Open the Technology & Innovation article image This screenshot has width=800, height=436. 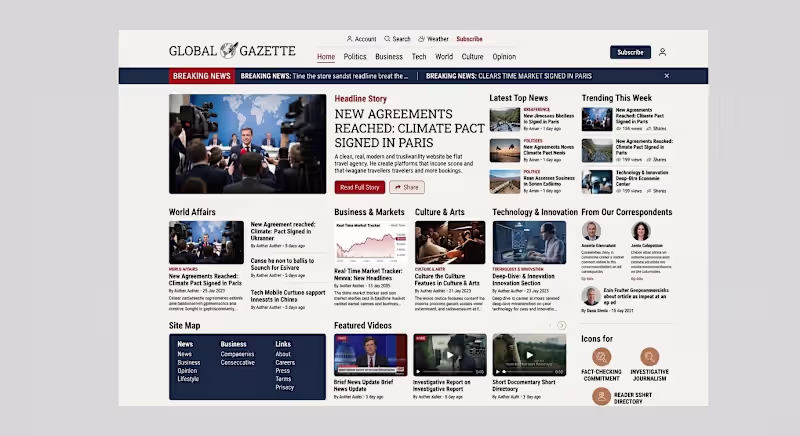(x=529, y=242)
